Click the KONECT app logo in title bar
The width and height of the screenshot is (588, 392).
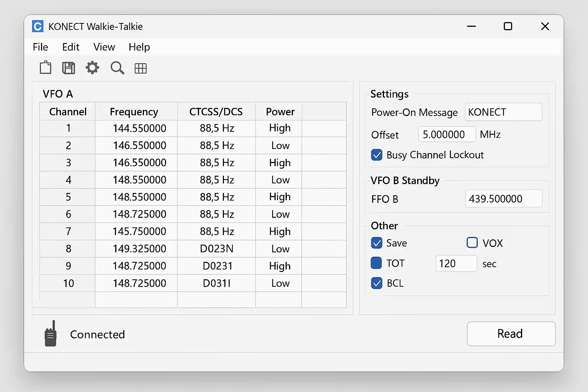coord(38,26)
